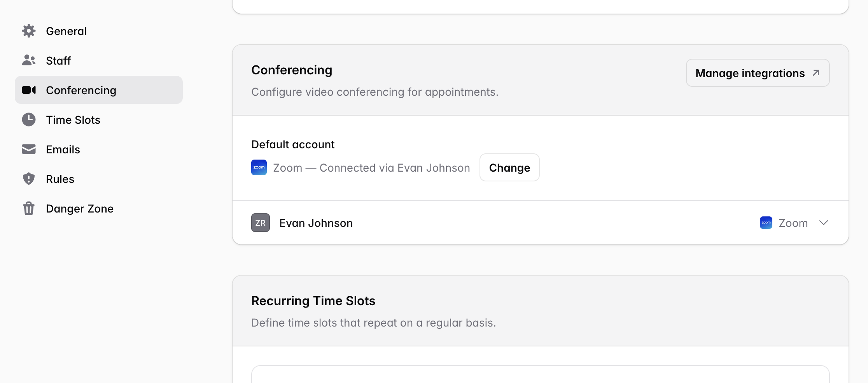The image size is (868, 383).
Task: Open Evan Johnson's Zoom provider selector
Action: coord(793,223)
